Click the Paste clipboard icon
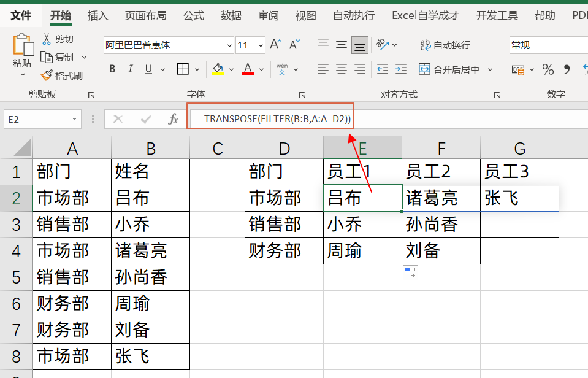 pos(23,45)
